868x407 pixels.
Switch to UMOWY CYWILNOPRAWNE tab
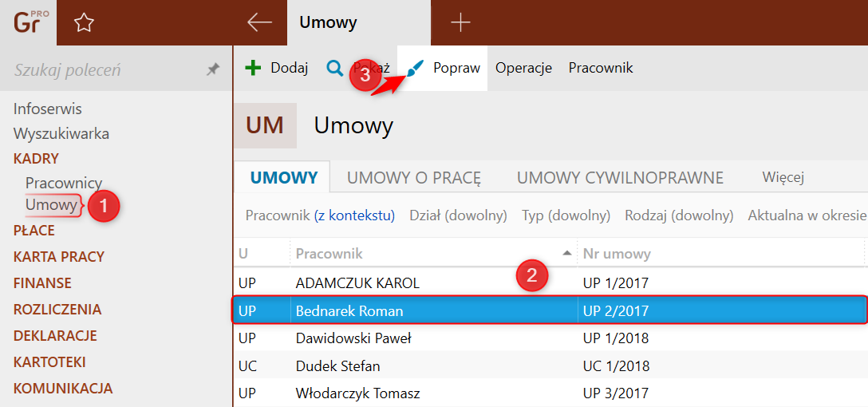click(620, 178)
